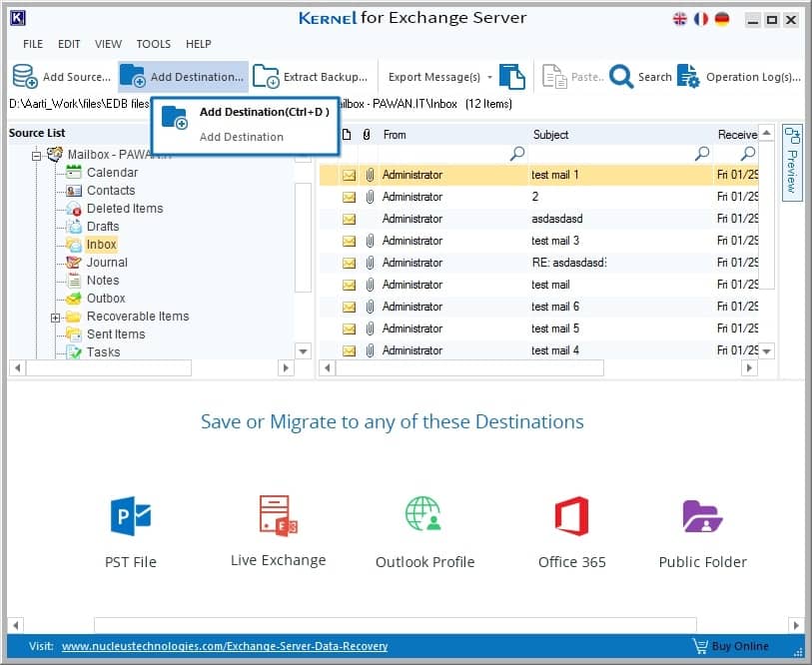This screenshot has height=665, width=812.
Task: Select the Outbox folder
Action: tap(106, 299)
